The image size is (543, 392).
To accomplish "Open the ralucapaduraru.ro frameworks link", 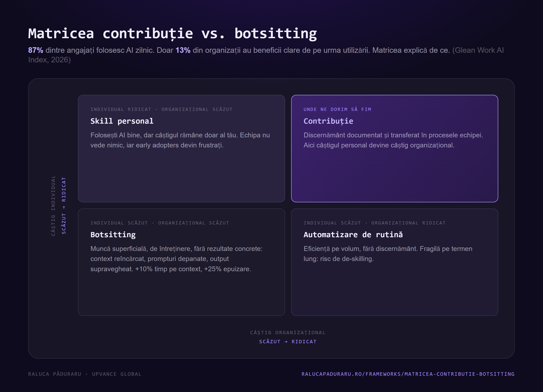I will [x=408, y=374].
